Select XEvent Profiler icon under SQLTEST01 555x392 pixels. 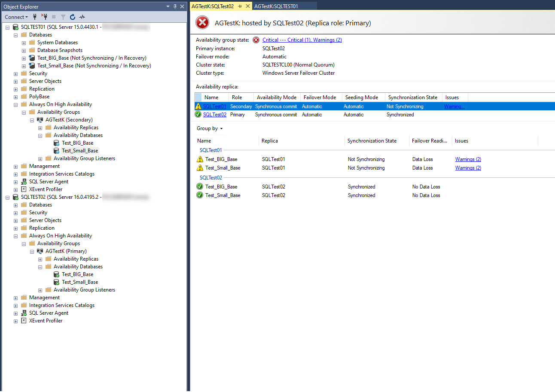(x=24, y=189)
